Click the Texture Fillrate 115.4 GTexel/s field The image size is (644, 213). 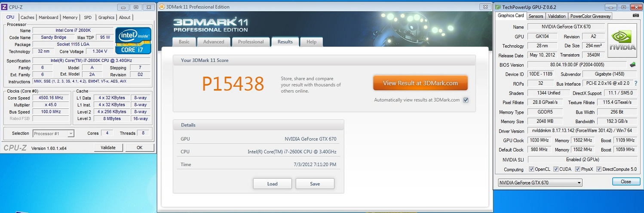618,102
